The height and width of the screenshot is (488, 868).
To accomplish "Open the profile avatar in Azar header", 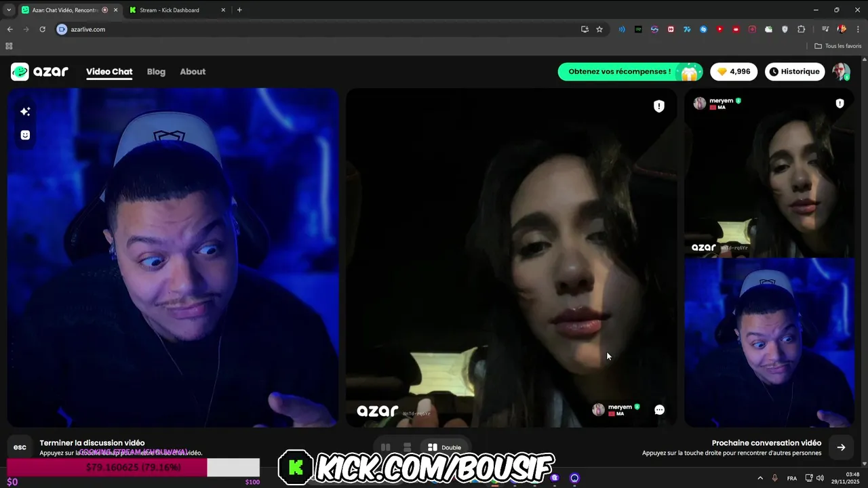I will [841, 72].
